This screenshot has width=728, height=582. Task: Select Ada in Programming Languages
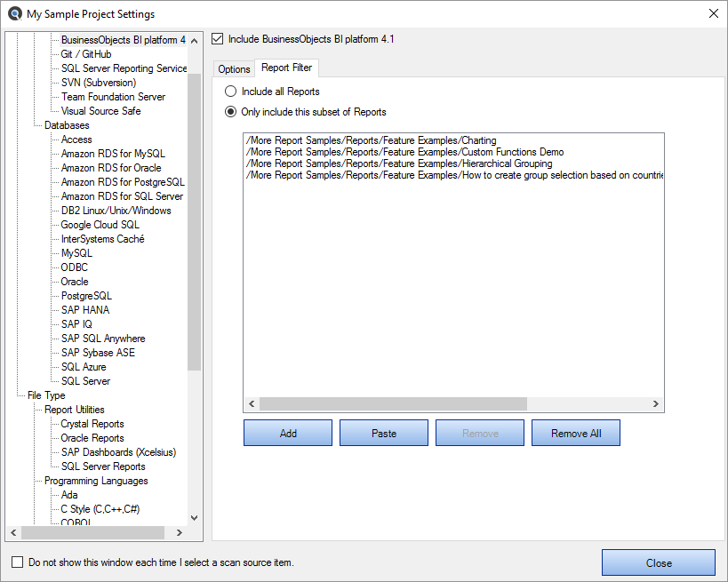pyautogui.click(x=69, y=495)
